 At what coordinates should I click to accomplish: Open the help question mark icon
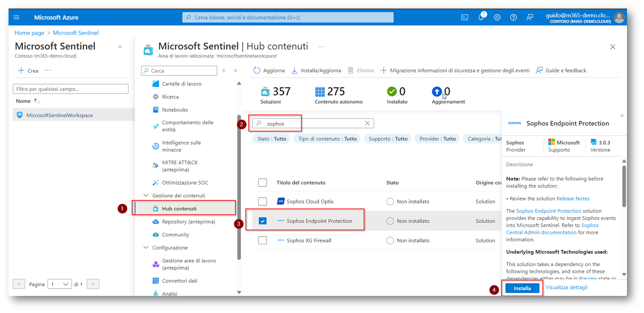(514, 17)
